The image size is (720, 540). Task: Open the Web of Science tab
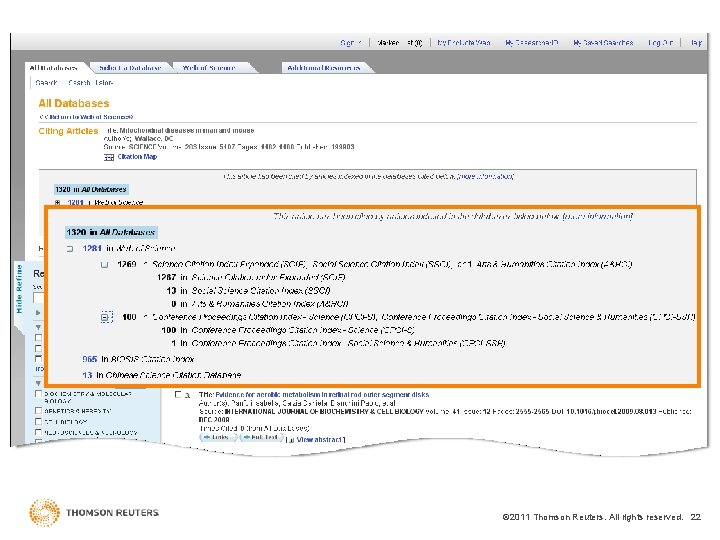click(209, 68)
